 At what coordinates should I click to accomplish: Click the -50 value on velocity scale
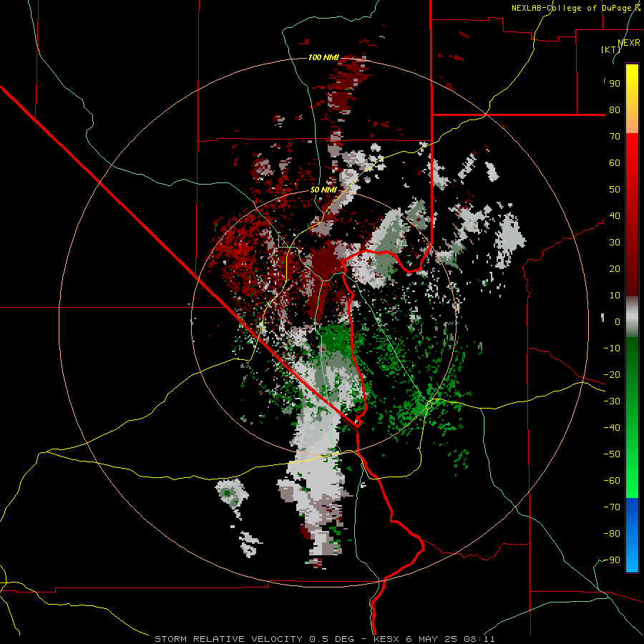click(x=612, y=454)
